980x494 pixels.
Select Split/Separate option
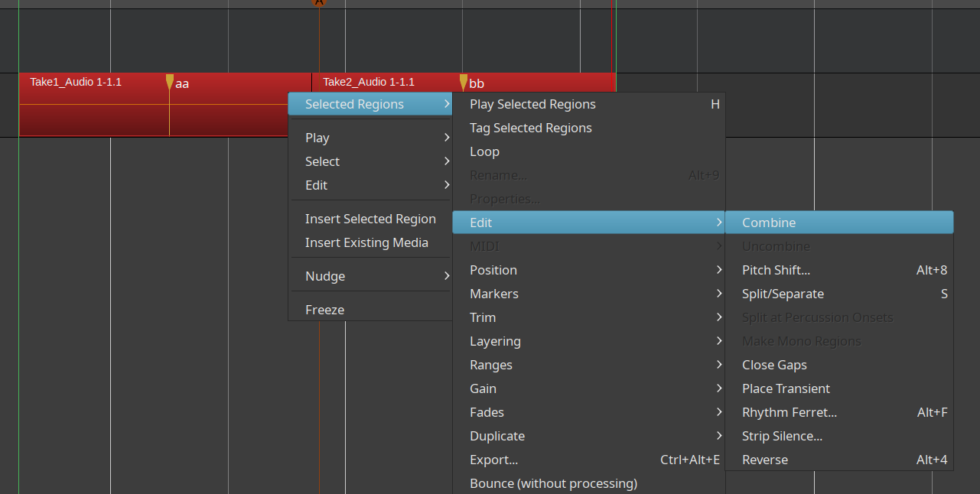tap(783, 294)
